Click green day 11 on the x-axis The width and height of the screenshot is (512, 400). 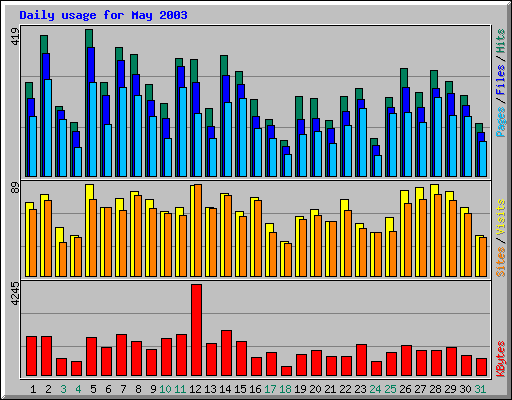coord(180,389)
